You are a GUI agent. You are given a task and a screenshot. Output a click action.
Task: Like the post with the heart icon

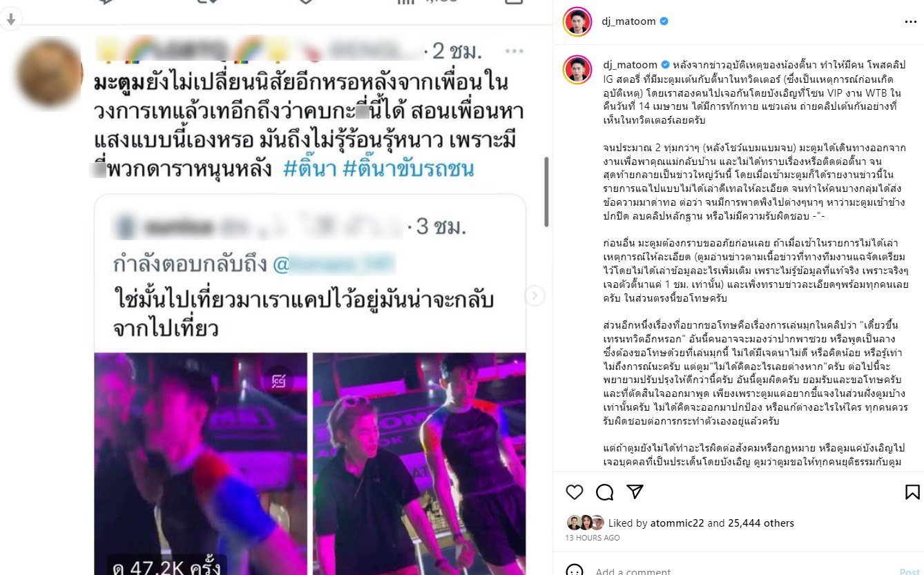point(575,491)
